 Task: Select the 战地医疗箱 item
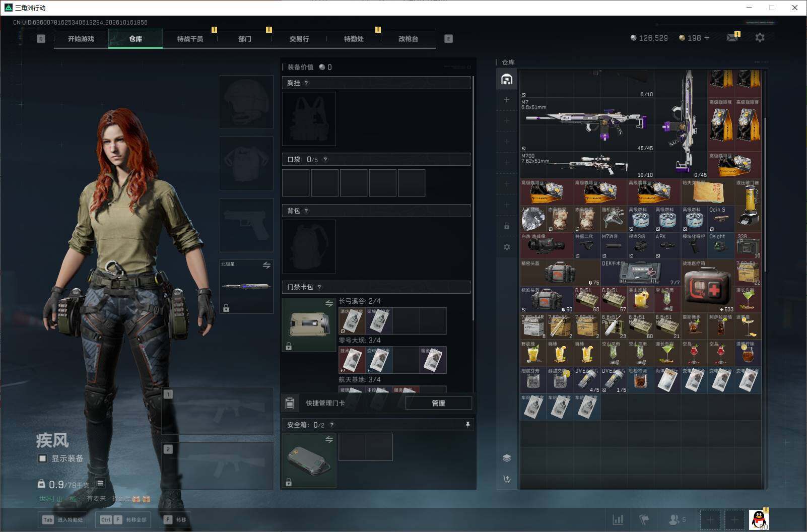(708, 286)
